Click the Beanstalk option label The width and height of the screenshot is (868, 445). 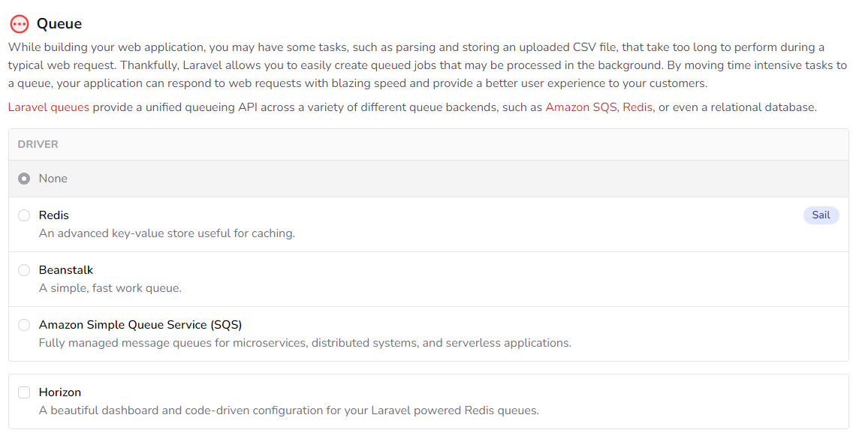(67, 270)
